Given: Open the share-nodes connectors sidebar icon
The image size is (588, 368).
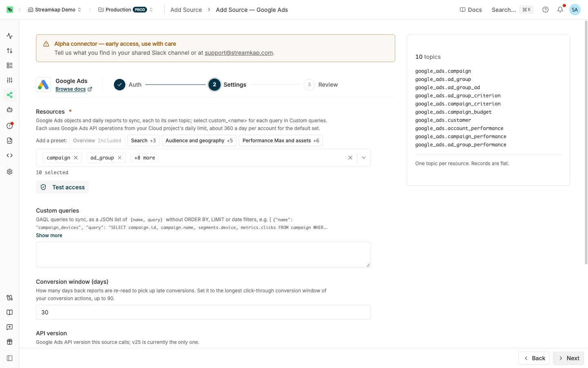Looking at the screenshot, I should tap(10, 95).
